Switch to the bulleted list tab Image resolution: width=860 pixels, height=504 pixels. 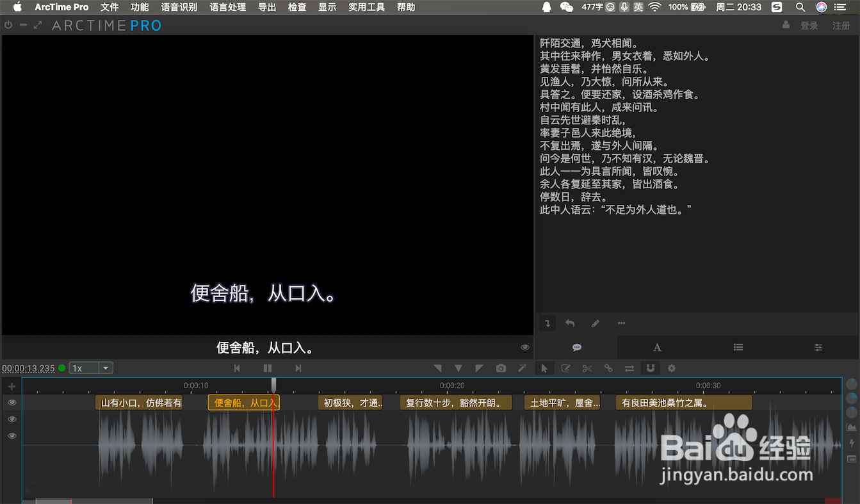coord(738,347)
